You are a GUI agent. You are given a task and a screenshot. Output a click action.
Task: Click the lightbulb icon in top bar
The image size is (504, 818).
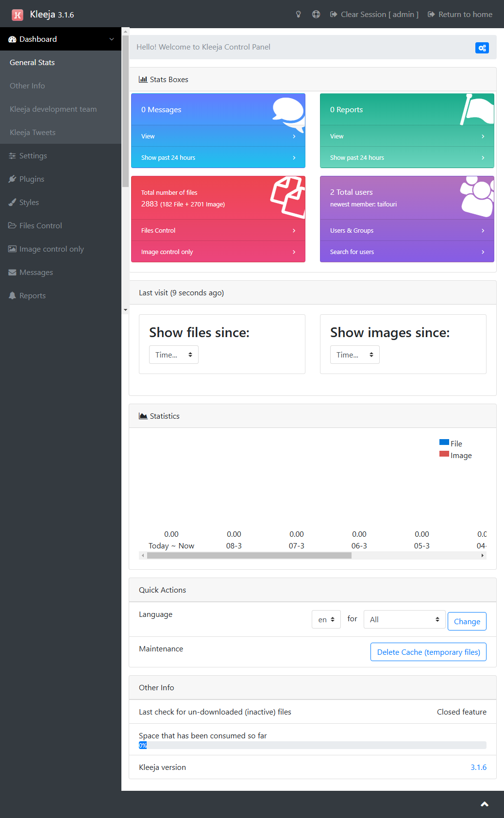coord(299,15)
